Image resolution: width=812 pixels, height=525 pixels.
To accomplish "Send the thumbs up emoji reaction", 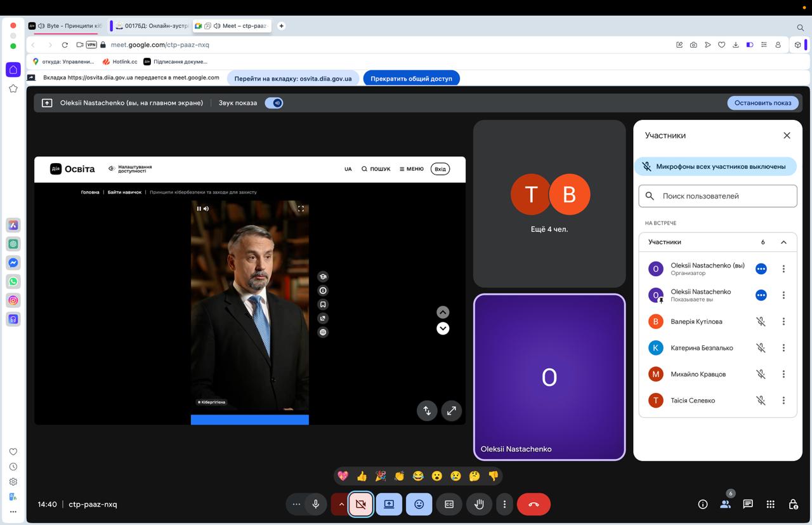I will coord(362,475).
